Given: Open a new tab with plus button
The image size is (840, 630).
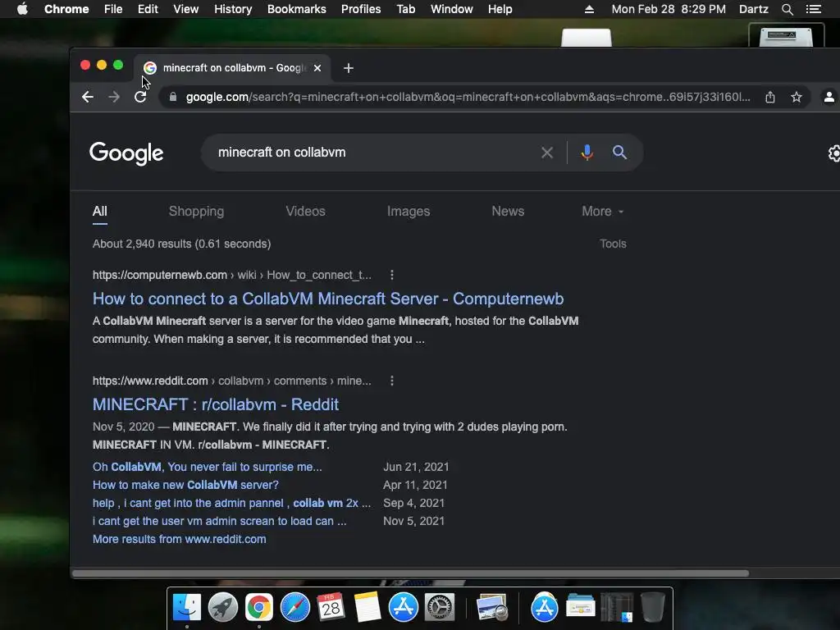Looking at the screenshot, I should pyautogui.click(x=348, y=68).
